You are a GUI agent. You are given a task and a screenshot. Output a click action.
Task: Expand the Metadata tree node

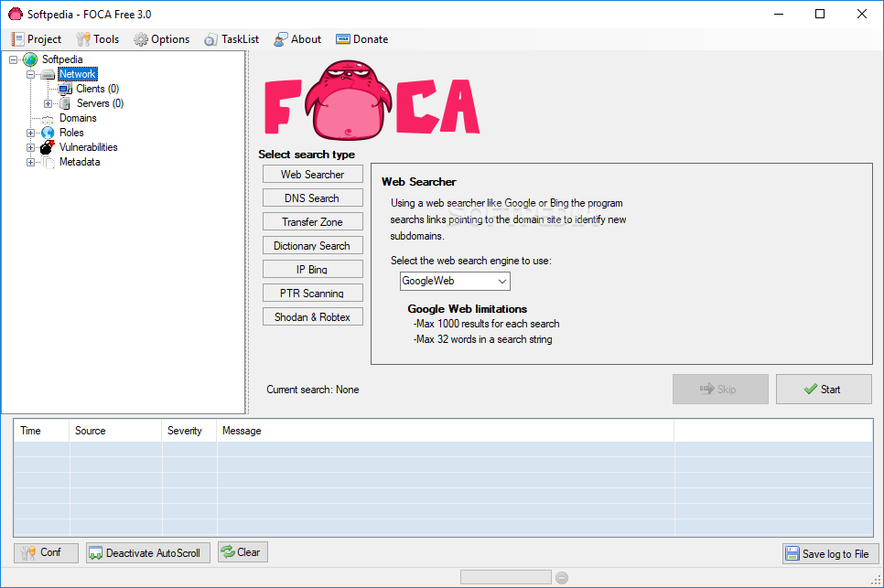30,162
